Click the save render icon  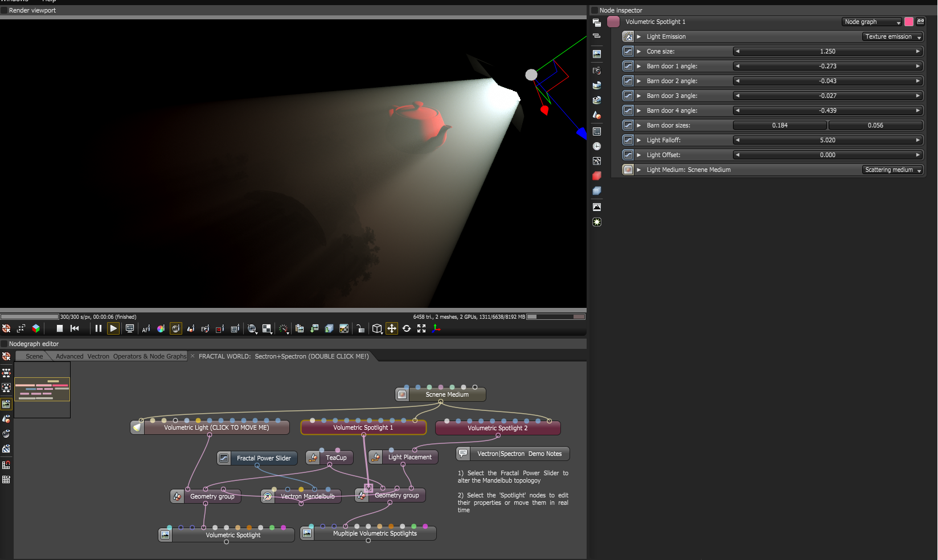click(x=314, y=329)
